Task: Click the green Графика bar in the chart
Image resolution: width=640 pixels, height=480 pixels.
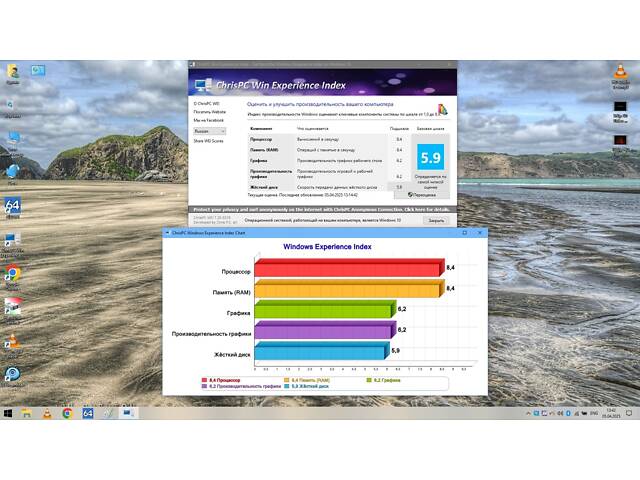Action: 325,309
